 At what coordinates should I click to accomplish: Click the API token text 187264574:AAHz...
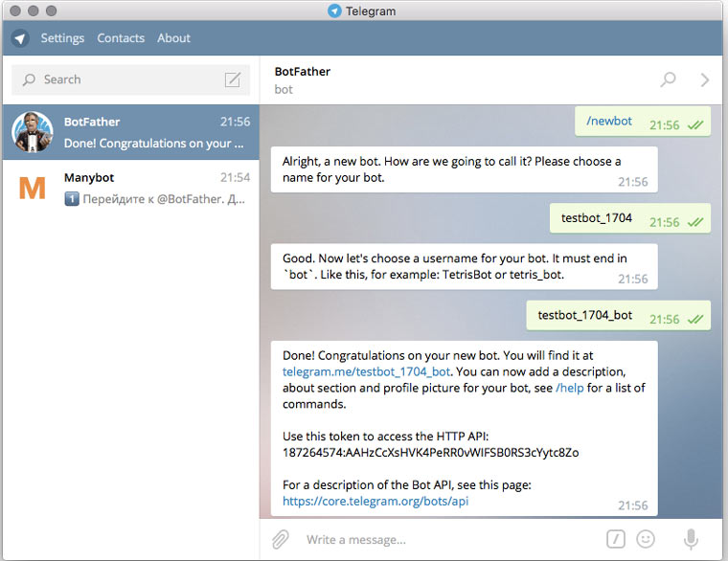tap(430, 453)
